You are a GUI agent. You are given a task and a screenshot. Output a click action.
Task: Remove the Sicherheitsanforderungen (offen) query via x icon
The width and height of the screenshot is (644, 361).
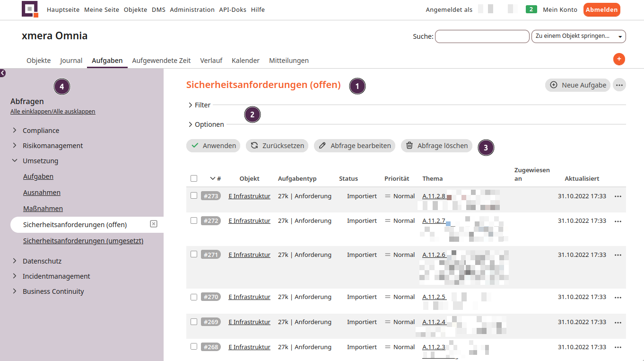(x=154, y=224)
